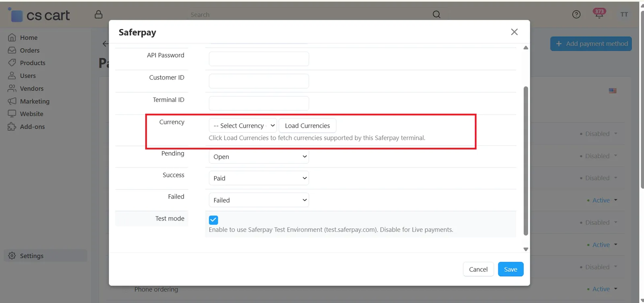Screen dimensions: 644x303
Task: Click dialog scrollbar up arrow
Action: 526,48
